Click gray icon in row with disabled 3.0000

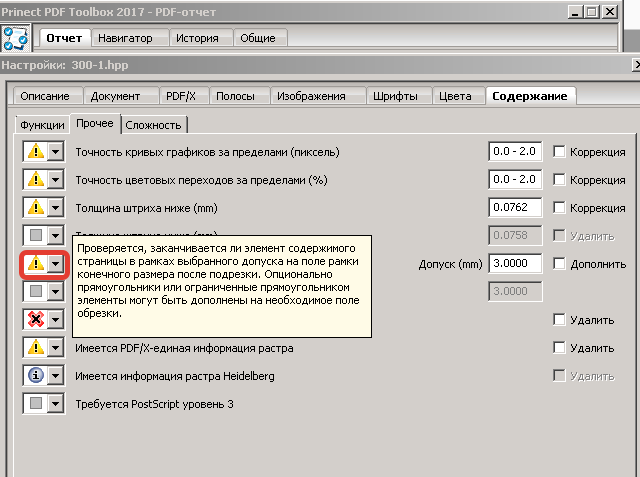pos(36,291)
